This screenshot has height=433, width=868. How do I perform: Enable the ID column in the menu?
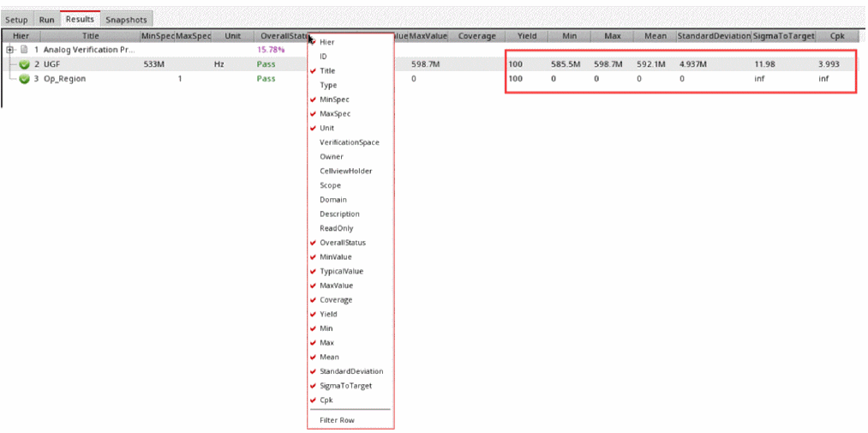pos(350,57)
